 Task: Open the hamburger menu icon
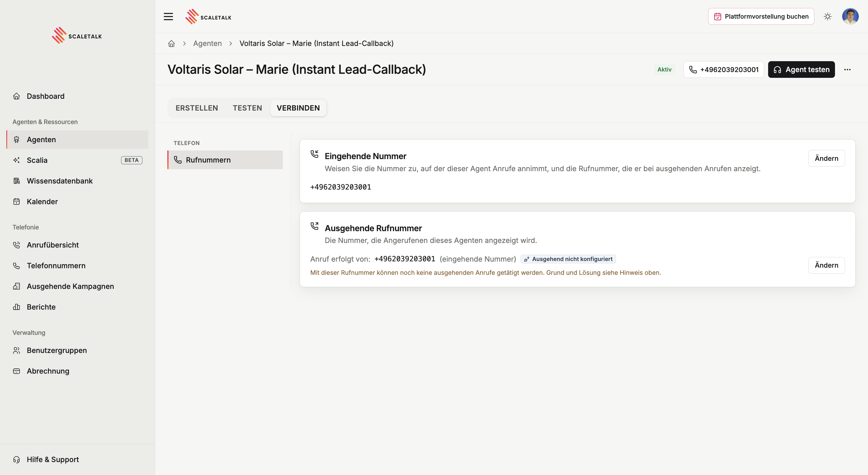coord(168,17)
